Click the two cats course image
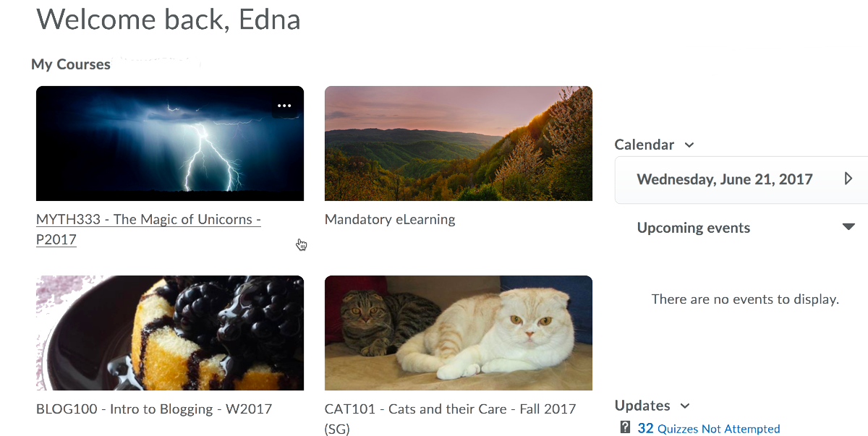The image size is (868, 436). click(459, 333)
